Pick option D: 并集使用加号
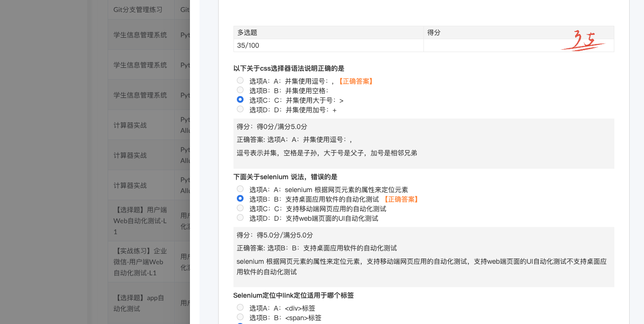644x324 pixels. coord(240,109)
